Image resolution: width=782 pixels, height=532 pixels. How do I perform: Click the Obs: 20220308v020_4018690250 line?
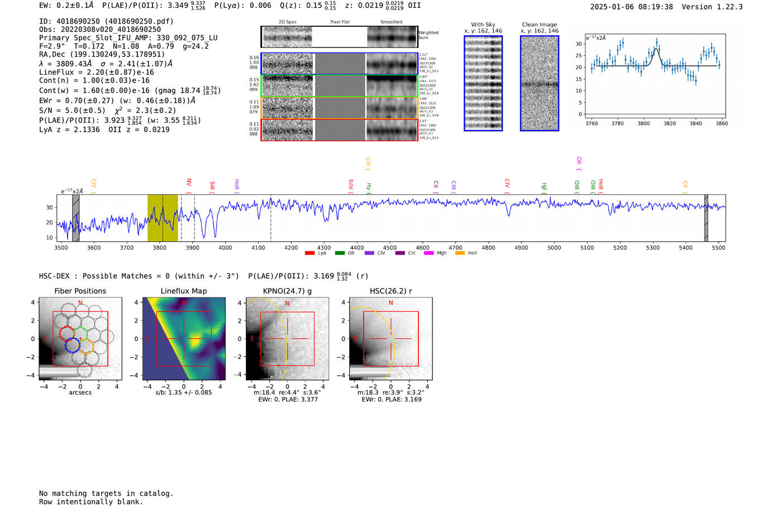(100, 30)
